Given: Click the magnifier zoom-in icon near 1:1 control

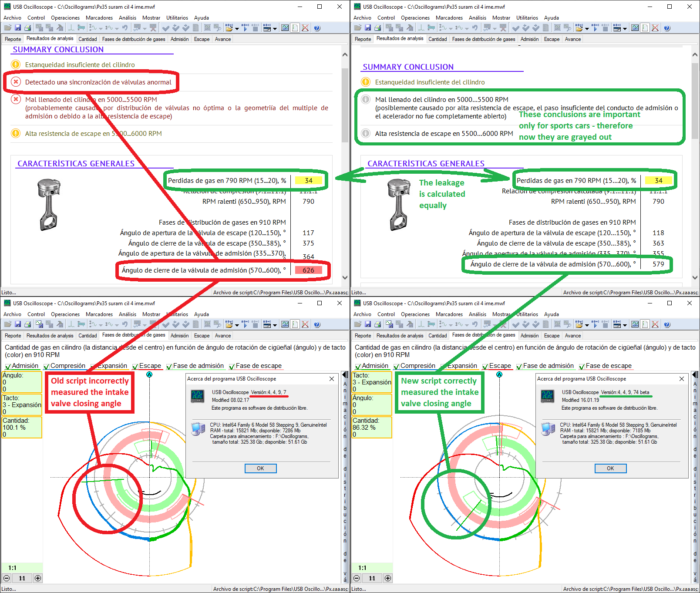Looking at the screenshot, I should pyautogui.click(x=38, y=578).
